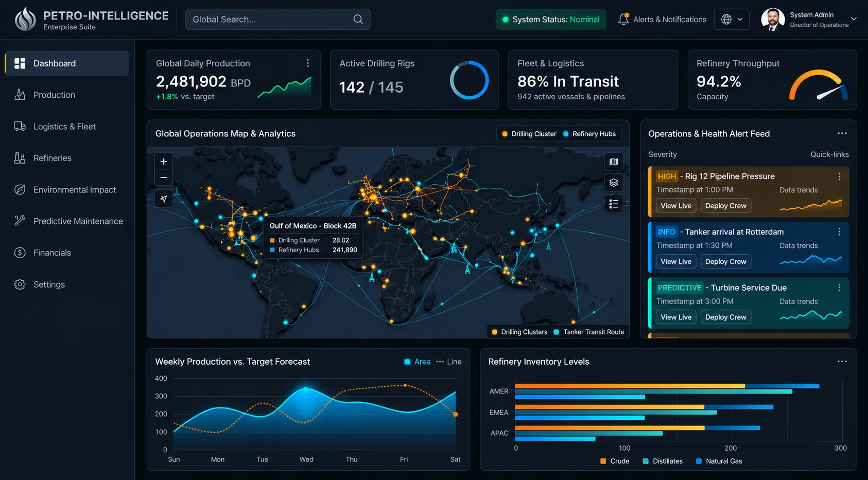
Task: Deploy Crew for Rig 12 Pipeline Pressure
Action: [725, 206]
